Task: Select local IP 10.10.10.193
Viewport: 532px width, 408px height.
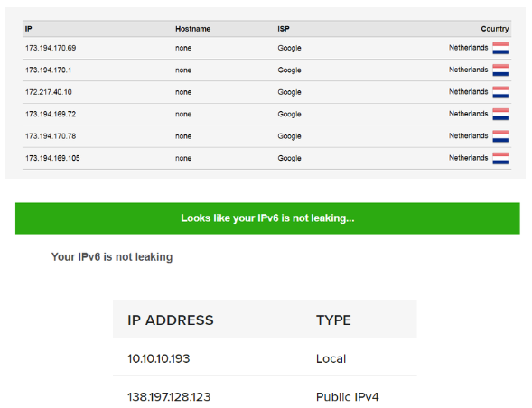Action: click(158, 359)
